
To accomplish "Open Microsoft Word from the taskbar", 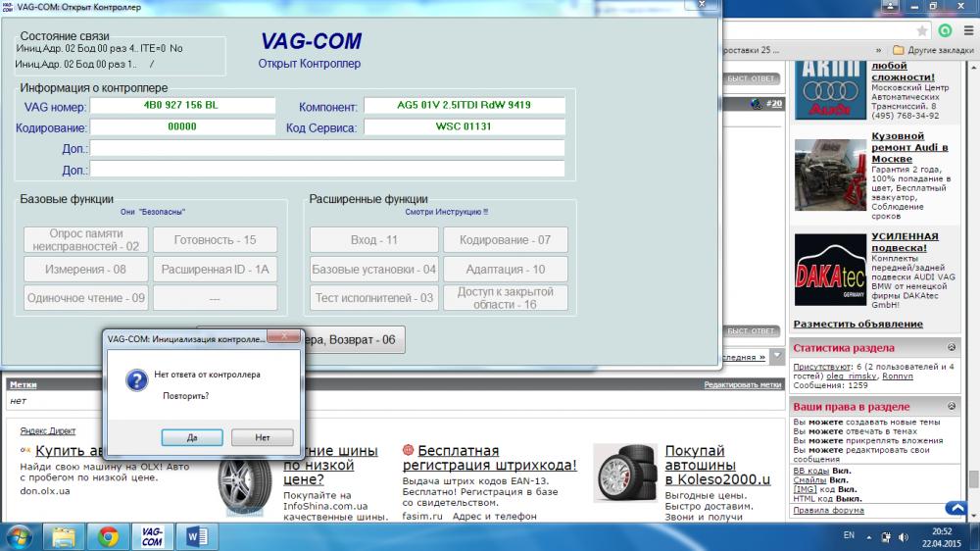I will click(x=196, y=535).
